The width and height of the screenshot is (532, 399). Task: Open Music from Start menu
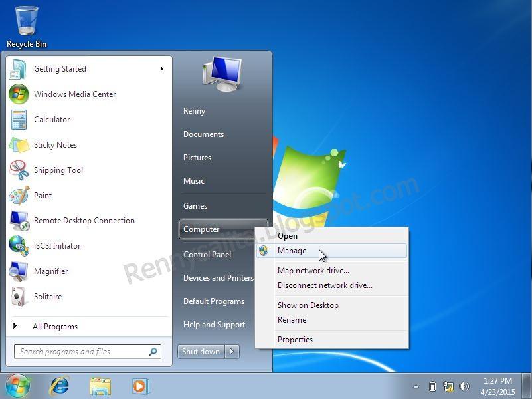[x=194, y=181]
